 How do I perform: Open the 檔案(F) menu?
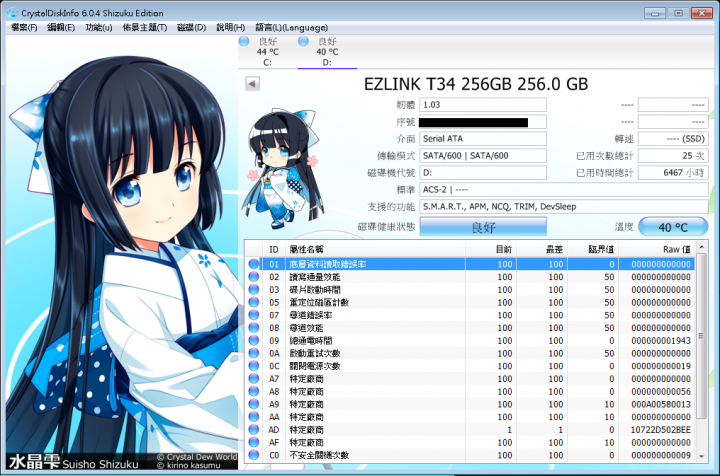tap(24, 28)
